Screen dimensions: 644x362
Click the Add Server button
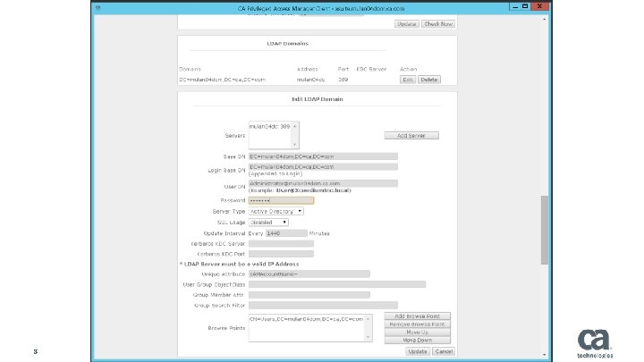[411, 136]
